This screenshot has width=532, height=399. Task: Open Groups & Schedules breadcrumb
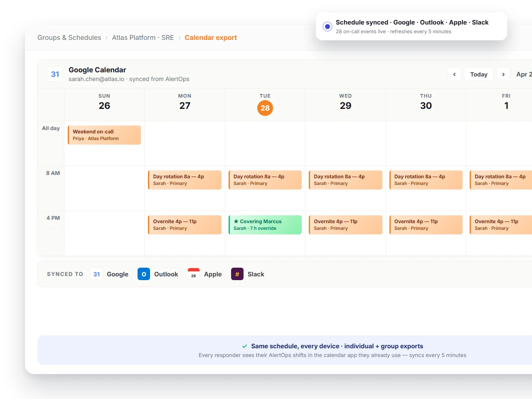(x=69, y=37)
